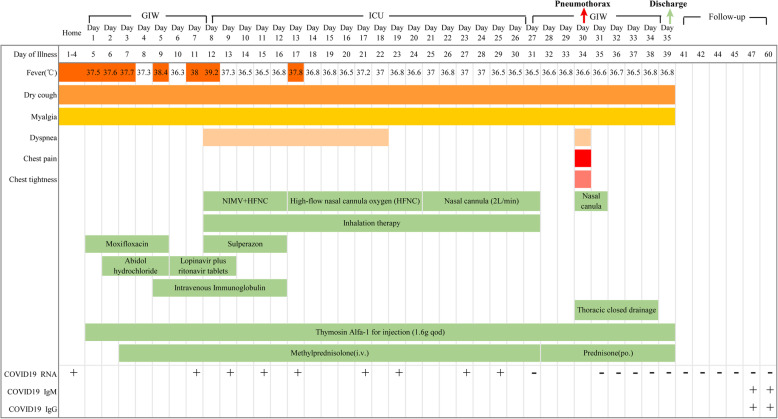
Task: Click the fever value 39.2
Action: point(211,72)
